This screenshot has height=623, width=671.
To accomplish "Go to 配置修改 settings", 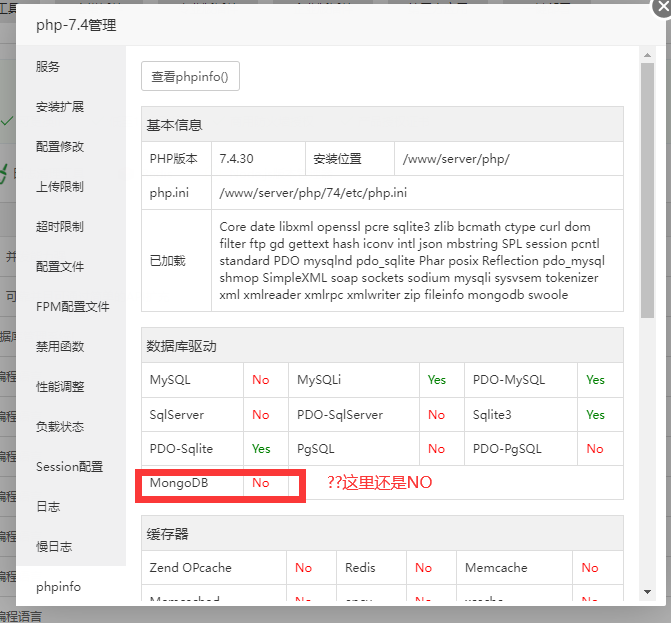I will 59,147.
